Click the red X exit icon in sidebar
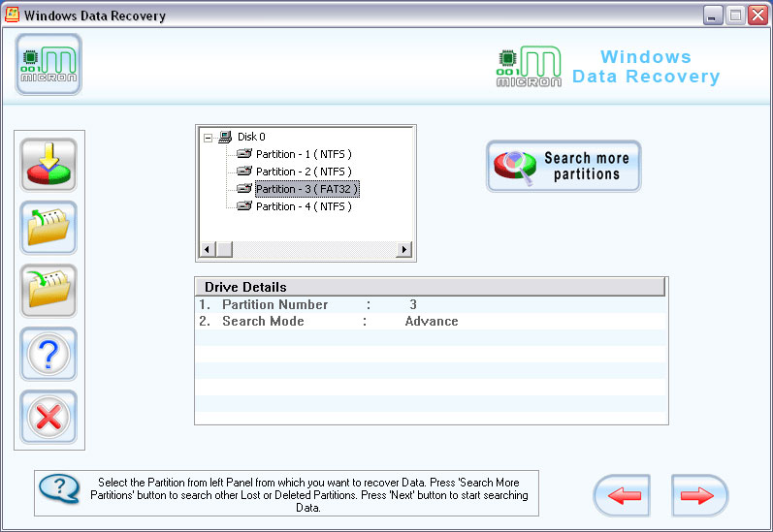The height and width of the screenshot is (532, 773). tap(48, 418)
